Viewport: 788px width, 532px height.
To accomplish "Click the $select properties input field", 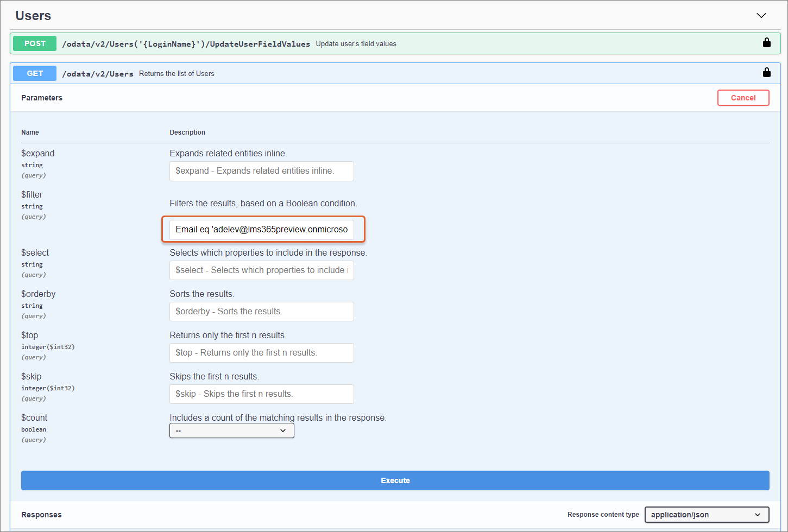I will coord(261,270).
